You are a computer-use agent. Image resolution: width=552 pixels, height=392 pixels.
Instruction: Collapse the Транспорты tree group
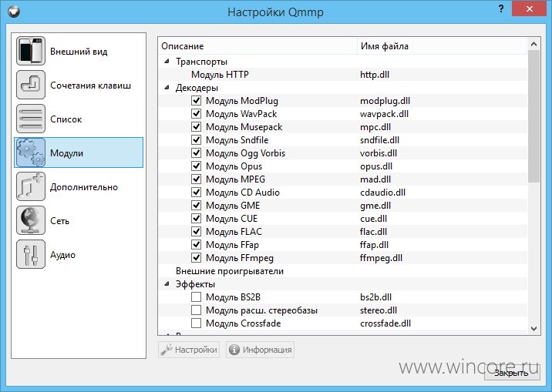167,62
